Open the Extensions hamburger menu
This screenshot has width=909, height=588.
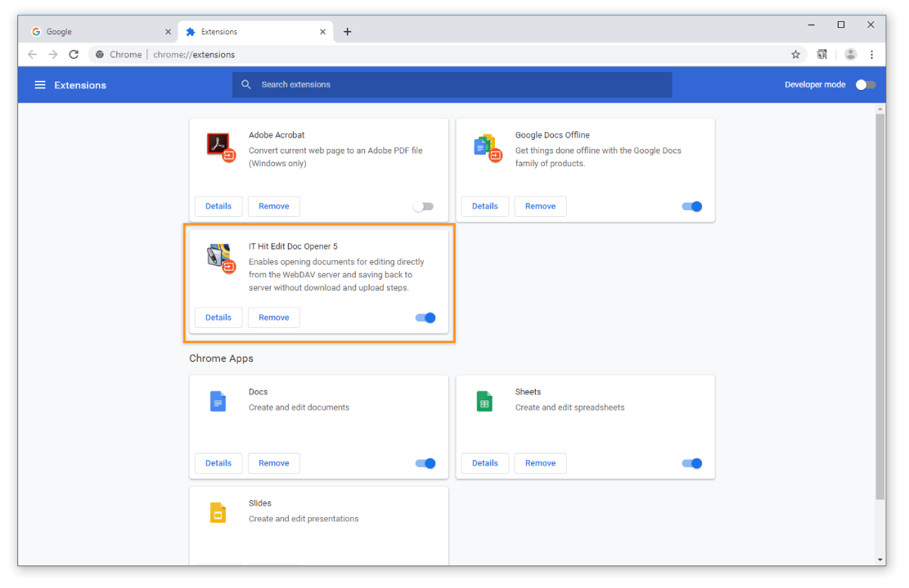[40, 85]
